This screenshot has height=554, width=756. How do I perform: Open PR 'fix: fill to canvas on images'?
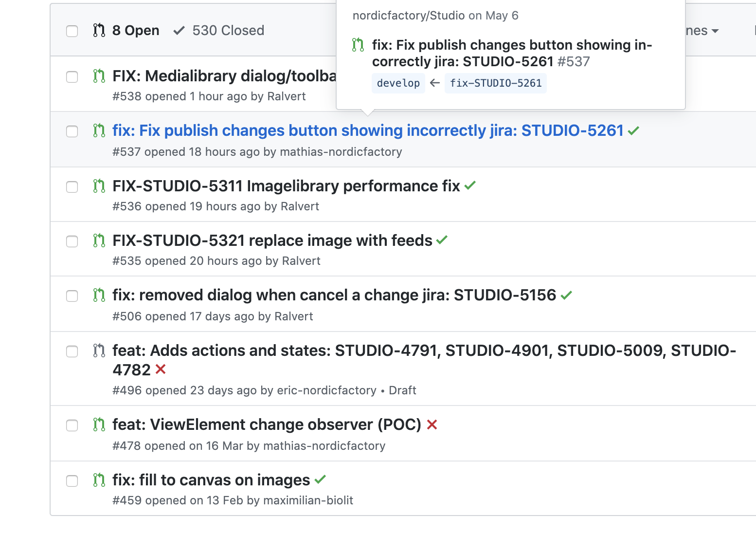click(211, 480)
